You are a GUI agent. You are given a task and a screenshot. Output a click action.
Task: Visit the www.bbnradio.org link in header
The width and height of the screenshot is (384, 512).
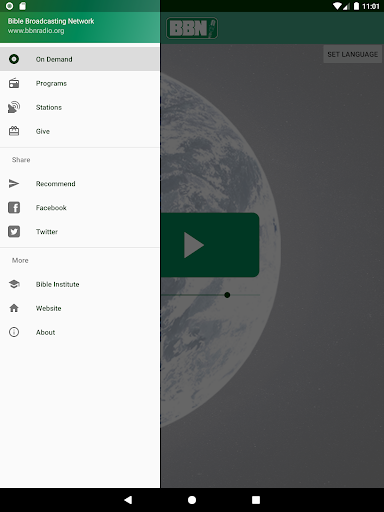(x=36, y=31)
